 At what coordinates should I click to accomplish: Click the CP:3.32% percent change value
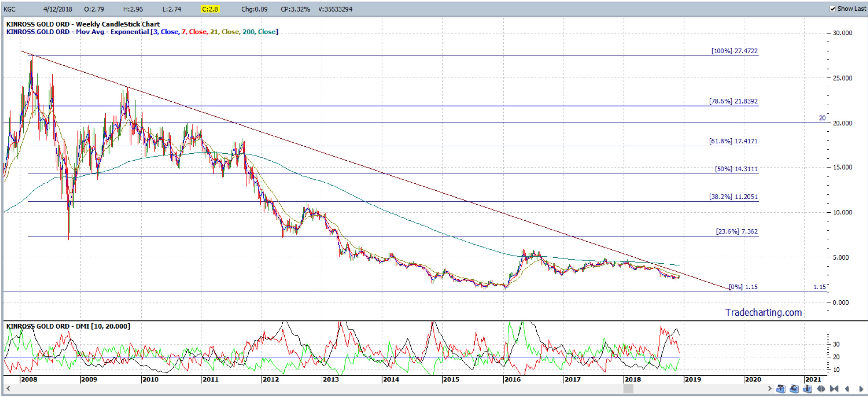(x=295, y=9)
